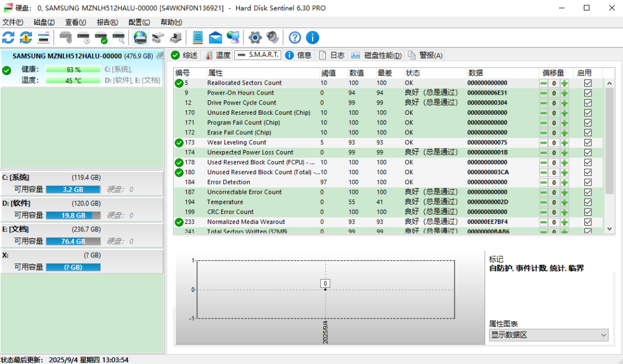Open the 显示数据区 attribute chart dropdown
Viewport: 623px width, 364px height.
(x=548, y=335)
